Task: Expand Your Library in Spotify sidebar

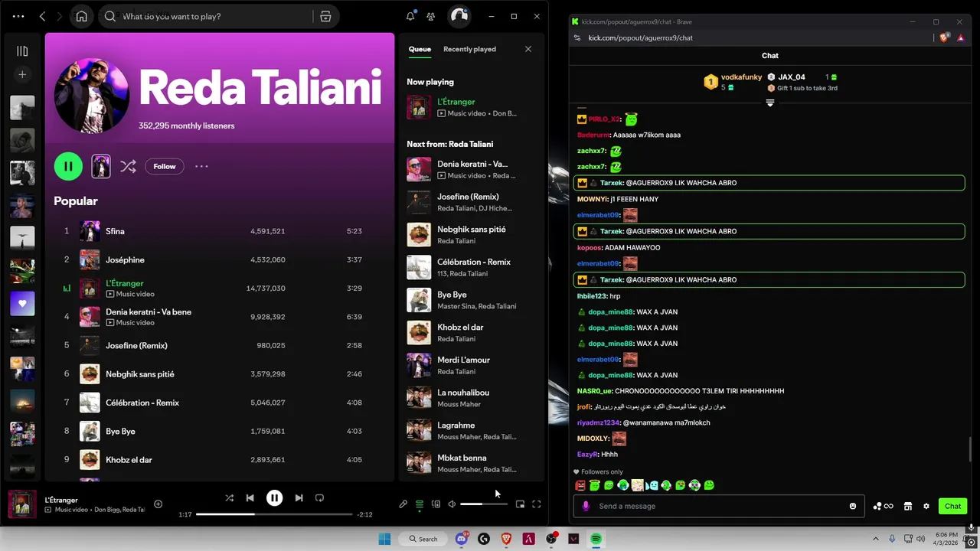Action: coord(22,51)
